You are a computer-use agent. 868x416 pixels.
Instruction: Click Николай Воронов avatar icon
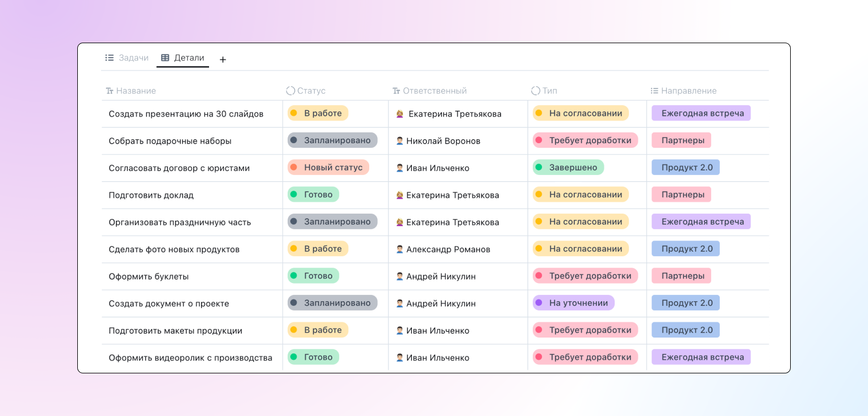399,141
